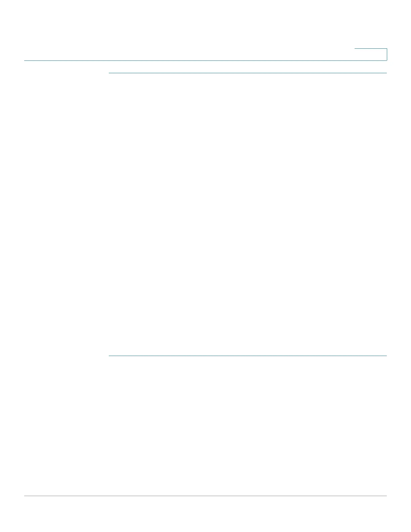Click the upper blue rule above the content area
Screen dimensions: 411x532
248,73
